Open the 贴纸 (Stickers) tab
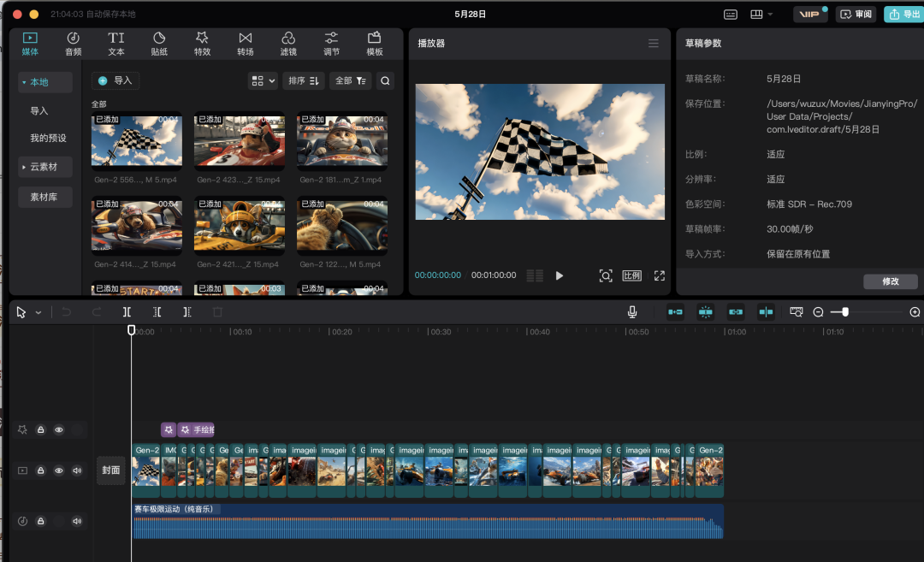Image resolution: width=924 pixels, height=562 pixels. point(159,44)
